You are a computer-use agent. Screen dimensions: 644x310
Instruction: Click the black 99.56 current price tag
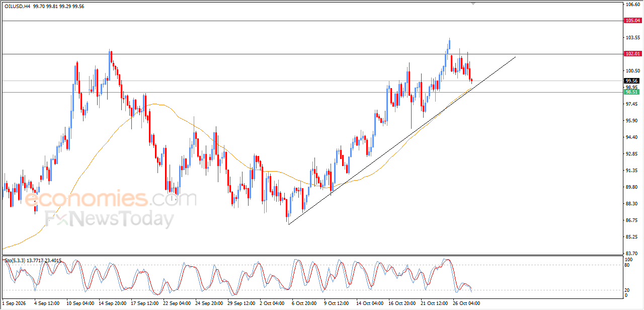click(632, 81)
